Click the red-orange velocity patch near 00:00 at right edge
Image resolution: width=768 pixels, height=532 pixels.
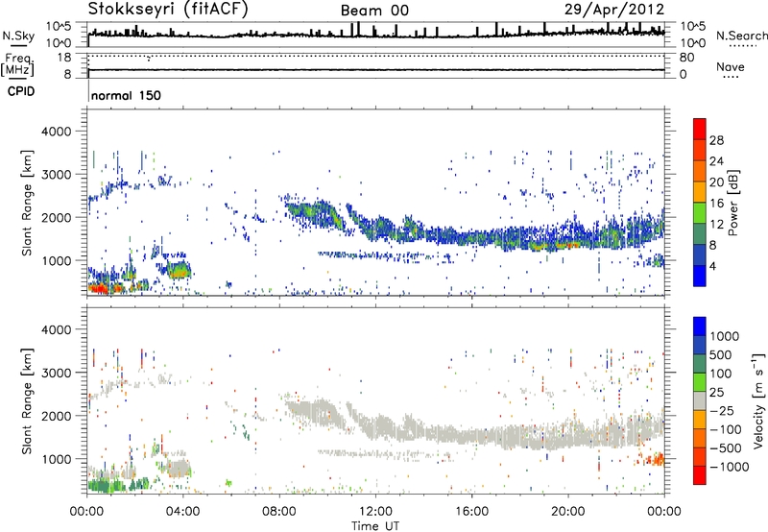coord(654,460)
